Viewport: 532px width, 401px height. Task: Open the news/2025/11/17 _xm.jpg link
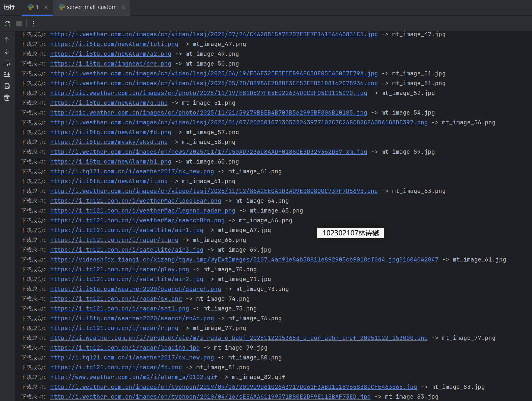click(x=209, y=152)
